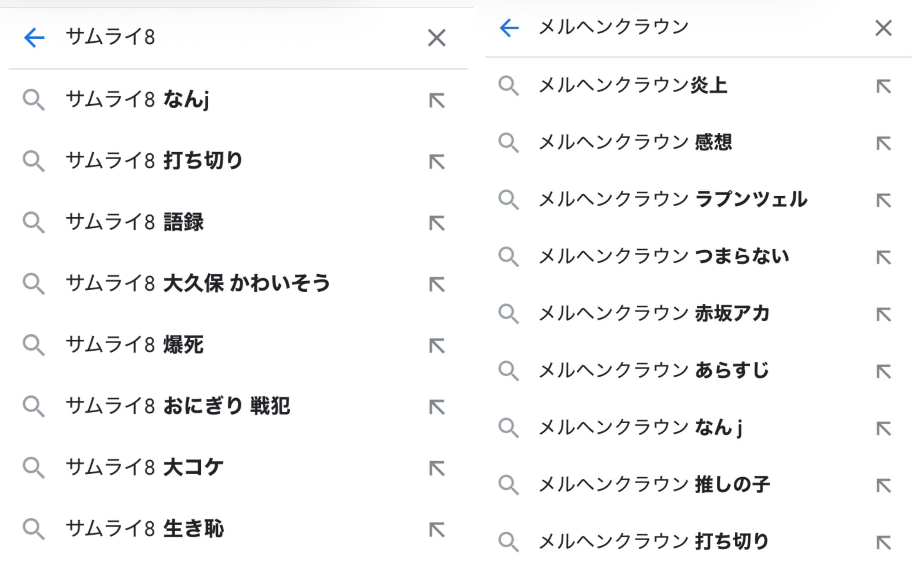This screenshot has height=568, width=924.
Task: Open suggestion メルヘンクラウン あらすじ
Action: (654, 371)
